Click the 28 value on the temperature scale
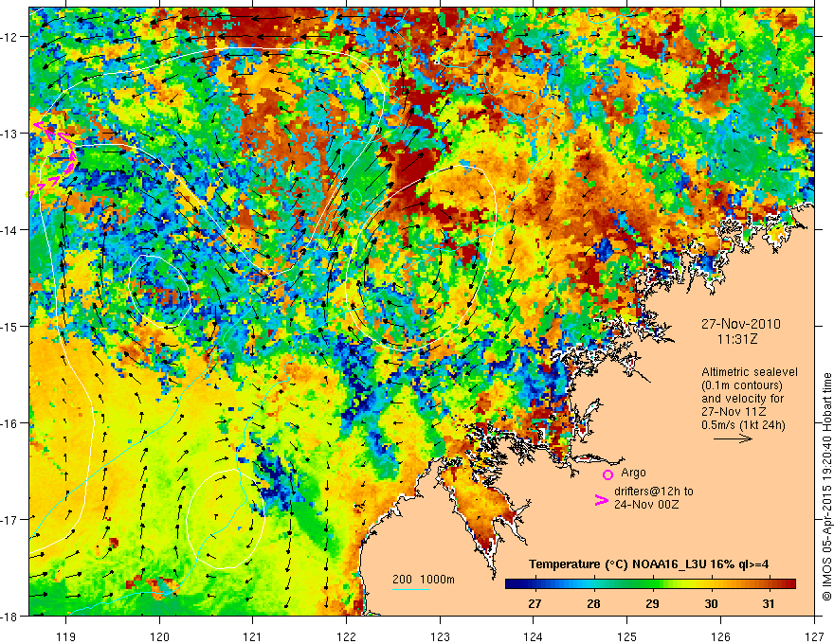Viewport: 834px width, 644px height. [x=593, y=603]
